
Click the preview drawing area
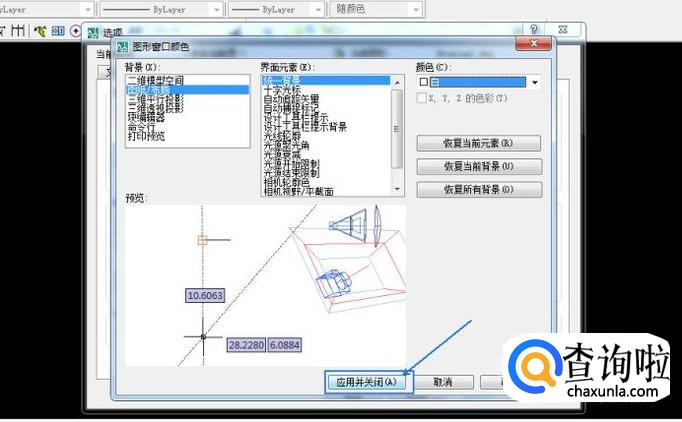(265, 285)
